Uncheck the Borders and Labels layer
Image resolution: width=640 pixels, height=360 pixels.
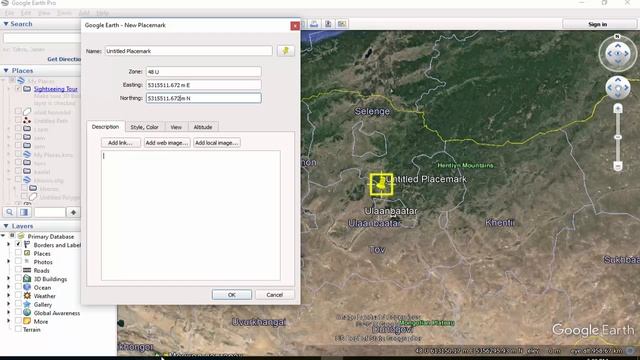pyautogui.click(x=18, y=244)
